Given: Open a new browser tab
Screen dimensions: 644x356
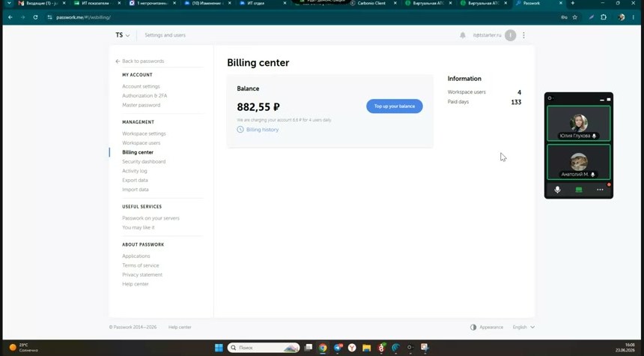Looking at the screenshot, I should coord(573,3).
